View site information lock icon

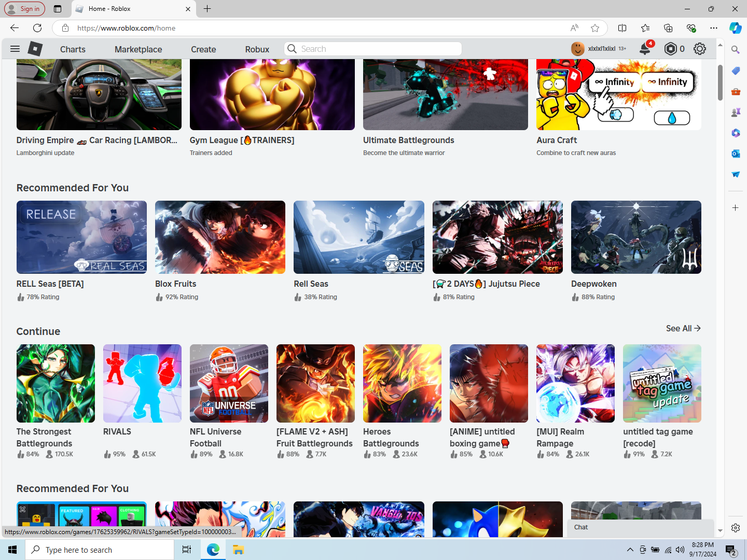coord(65,28)
